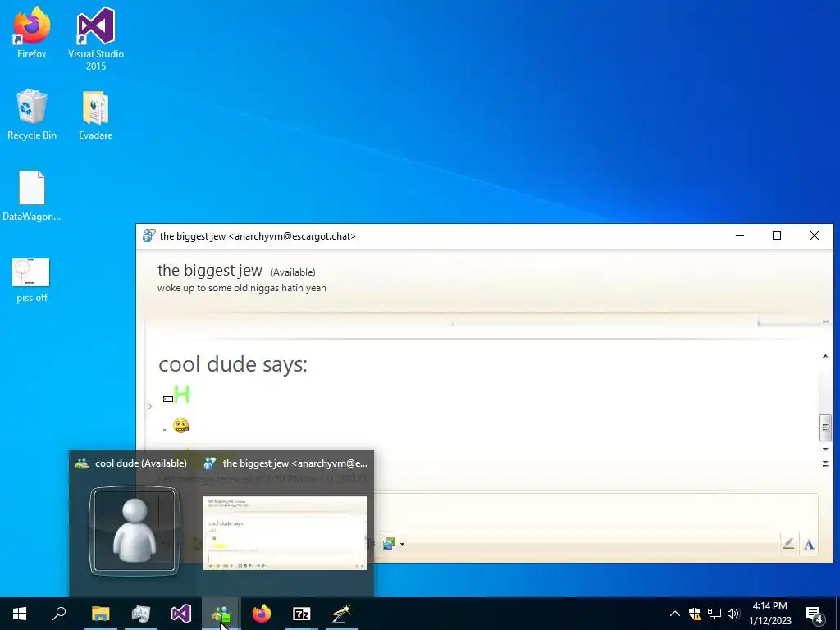Screen dimensions: 840x630
Task: Click the chat scrollbar up arrow
Action: (825, 356)
